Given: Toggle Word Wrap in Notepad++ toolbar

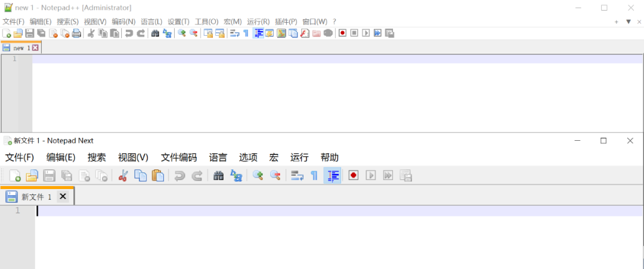Looking at the screenshot, I should [234, 33].
